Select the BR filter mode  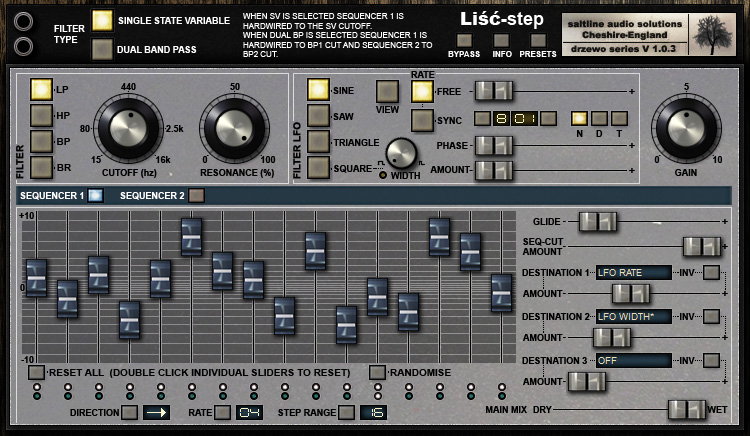coord(42,167)
